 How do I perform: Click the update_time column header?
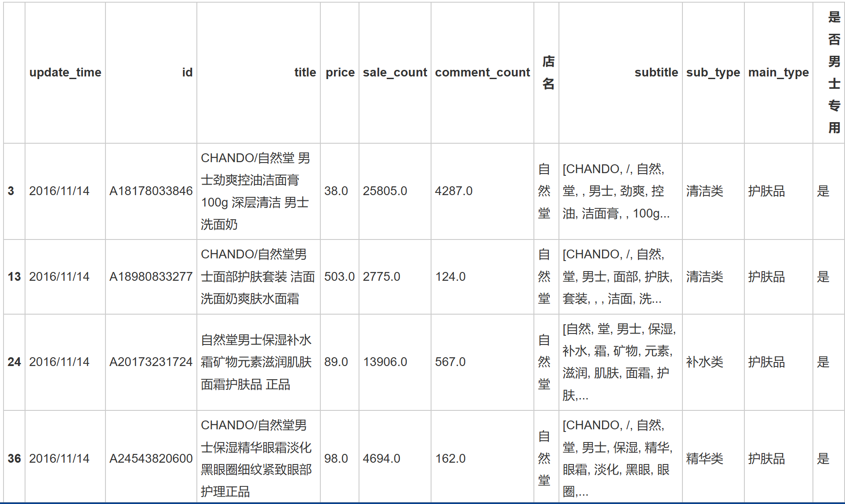(x=65, y=73)
